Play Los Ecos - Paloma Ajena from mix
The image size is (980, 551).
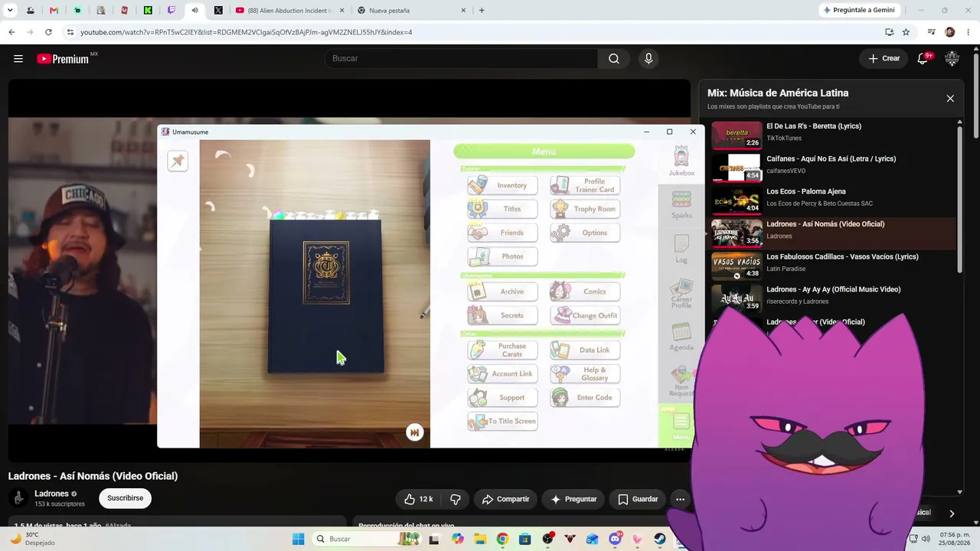833,201
